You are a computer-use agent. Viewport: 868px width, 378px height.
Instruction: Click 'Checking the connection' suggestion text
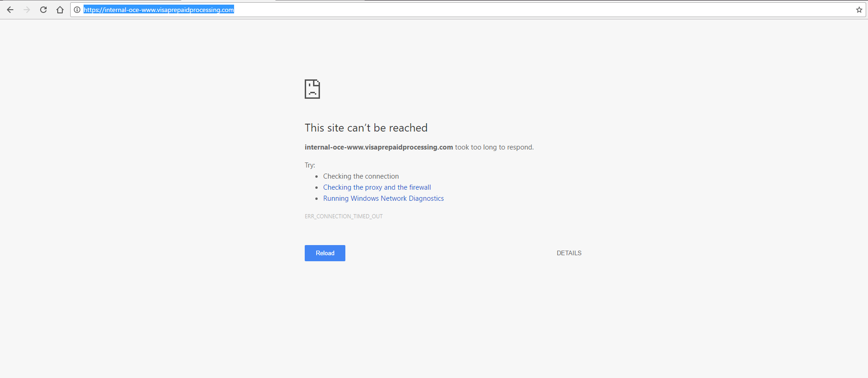pyautogui.click(x=361, y=176)
